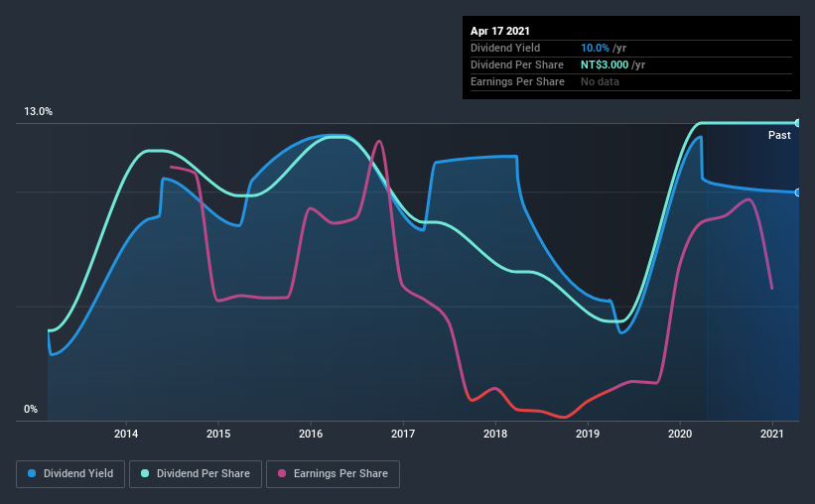Click the blue Dividend Yield legend dot
Screen dimensions: 815x504
pyautogui.click(x=32, y=473)
